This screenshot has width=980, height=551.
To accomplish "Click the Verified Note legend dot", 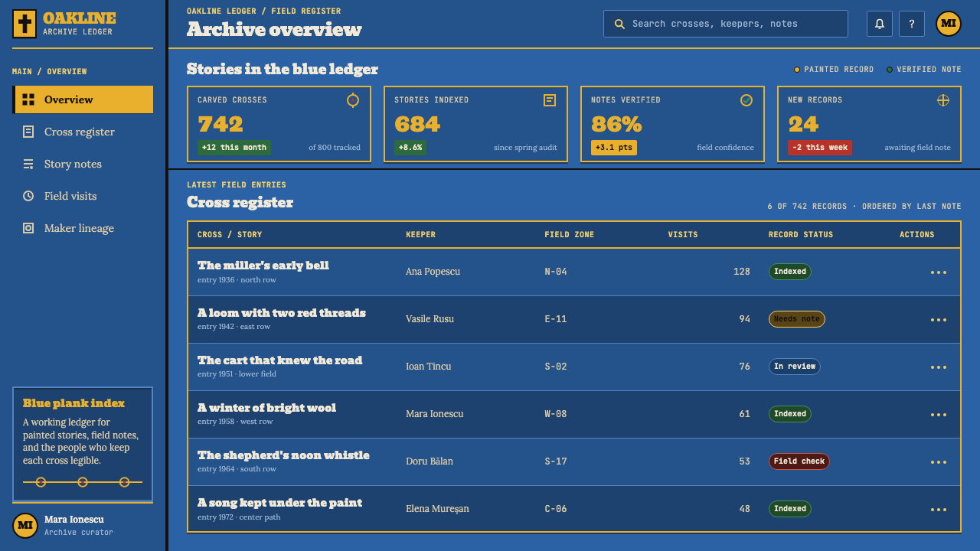I will click(x=890, y=70).
